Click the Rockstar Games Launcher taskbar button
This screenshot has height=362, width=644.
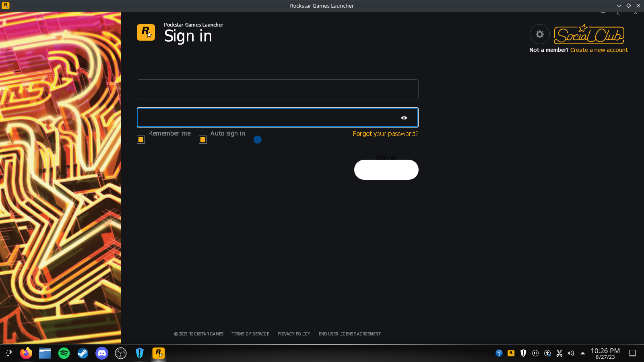159,353
